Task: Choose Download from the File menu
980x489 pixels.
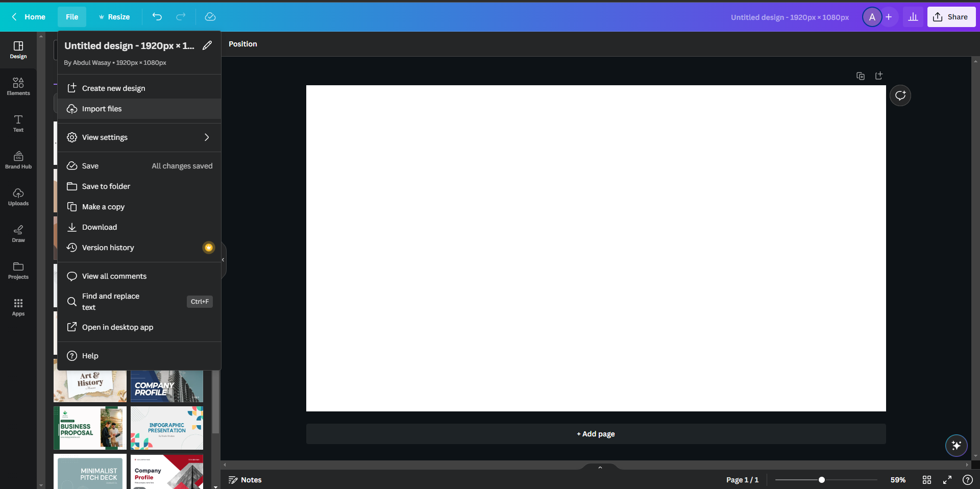Action: point(100,227)
